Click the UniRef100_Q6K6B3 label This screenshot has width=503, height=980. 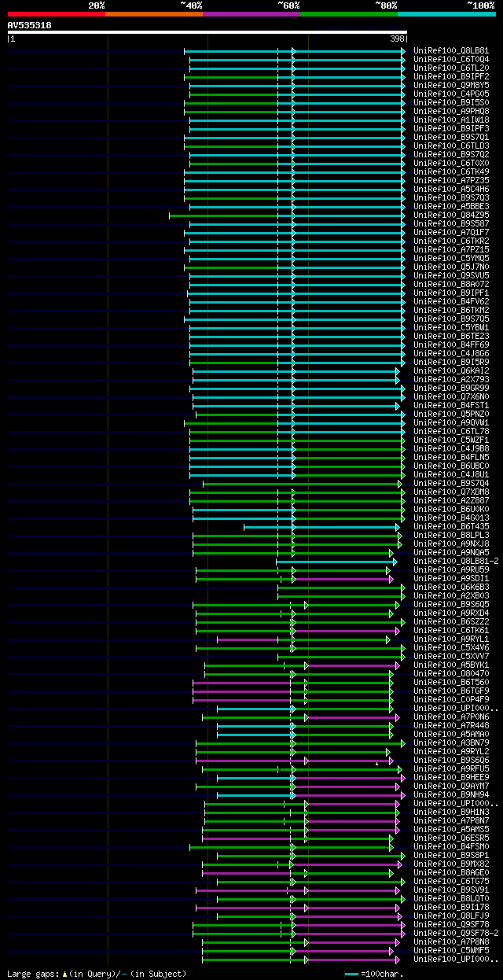coord(451,587)
